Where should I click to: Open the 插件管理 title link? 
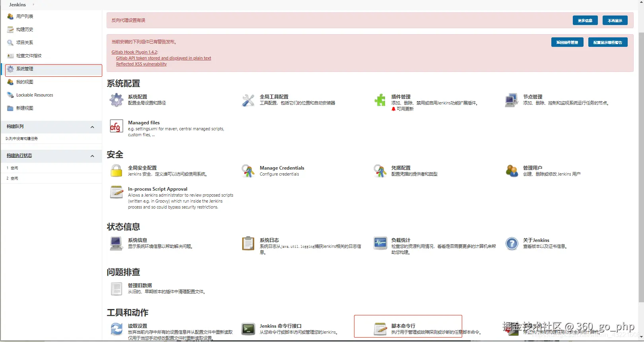click(401, 97)
